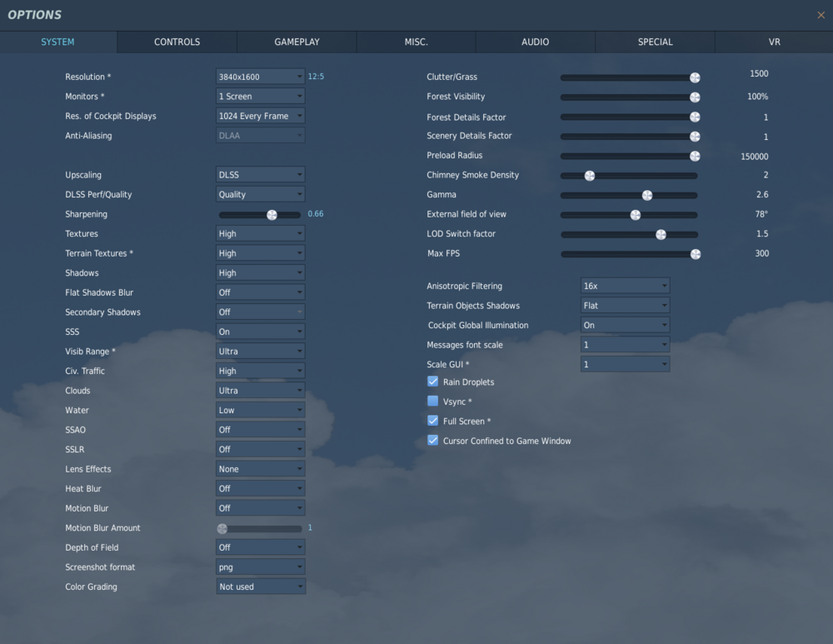833x644 pixels.
Task: Expand Res. of Cockpit Displays dropdown
Action: (x=260, y=116)
